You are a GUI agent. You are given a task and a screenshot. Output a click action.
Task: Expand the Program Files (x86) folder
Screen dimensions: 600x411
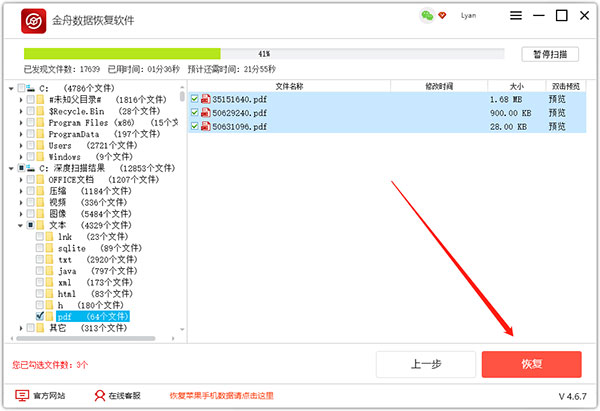click(22, 123)
